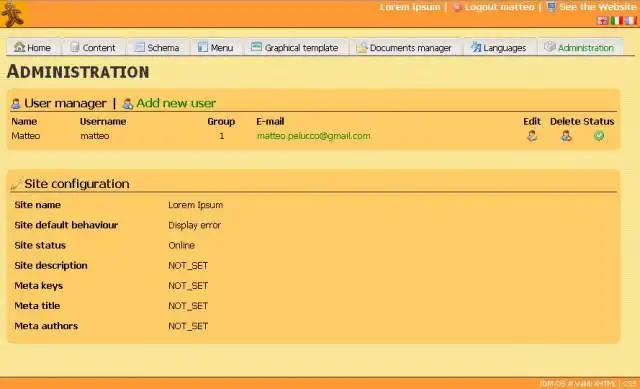Click the Add new user link

(x=176, y=103)
